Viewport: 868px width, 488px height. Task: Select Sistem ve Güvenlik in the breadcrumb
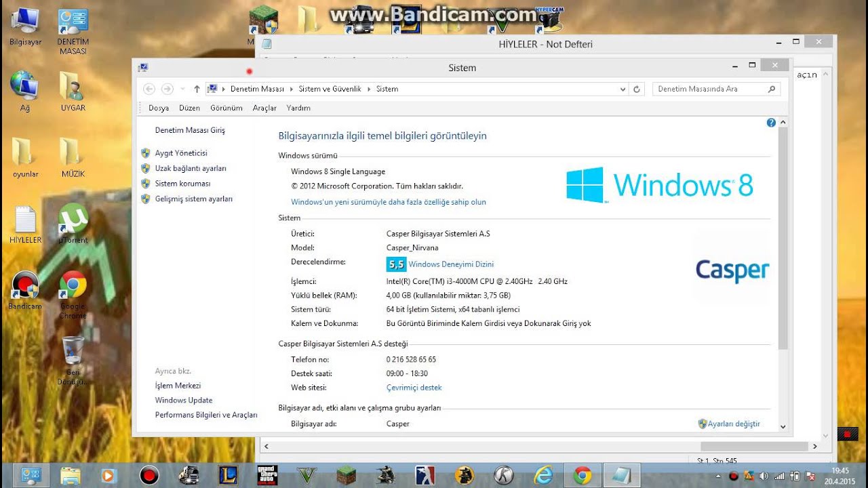[330, 89]
